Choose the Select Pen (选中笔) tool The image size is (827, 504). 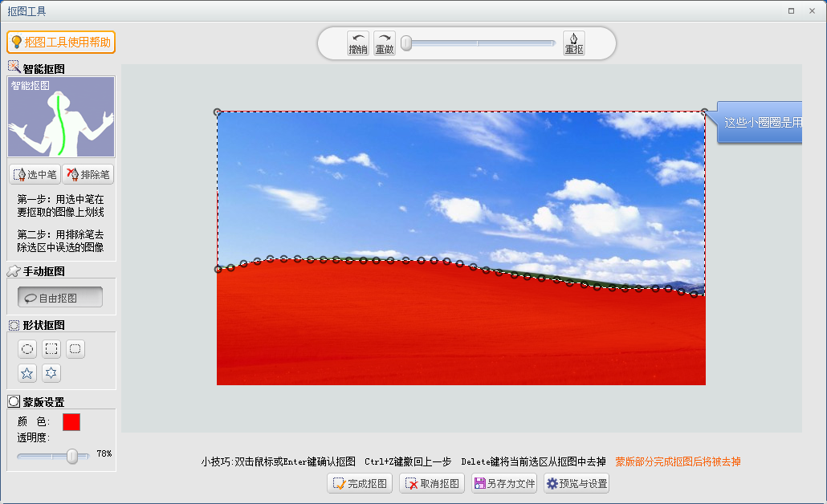tap(35, 174)
